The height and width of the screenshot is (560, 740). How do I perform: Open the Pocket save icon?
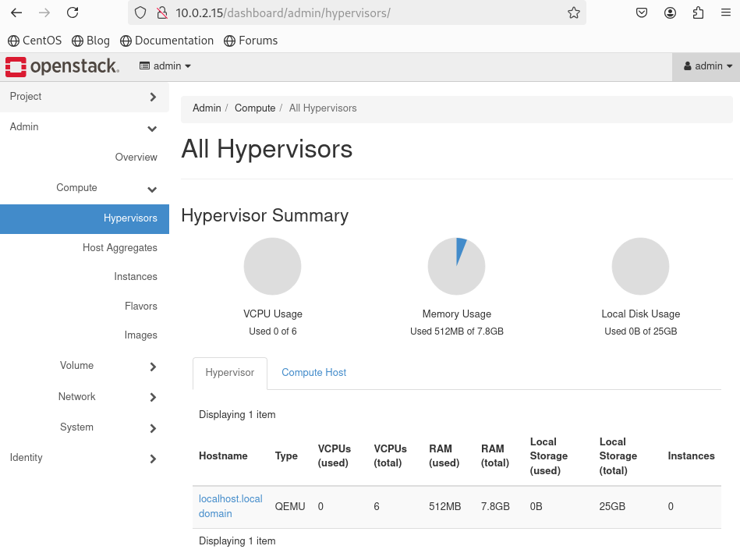point(642,12)
